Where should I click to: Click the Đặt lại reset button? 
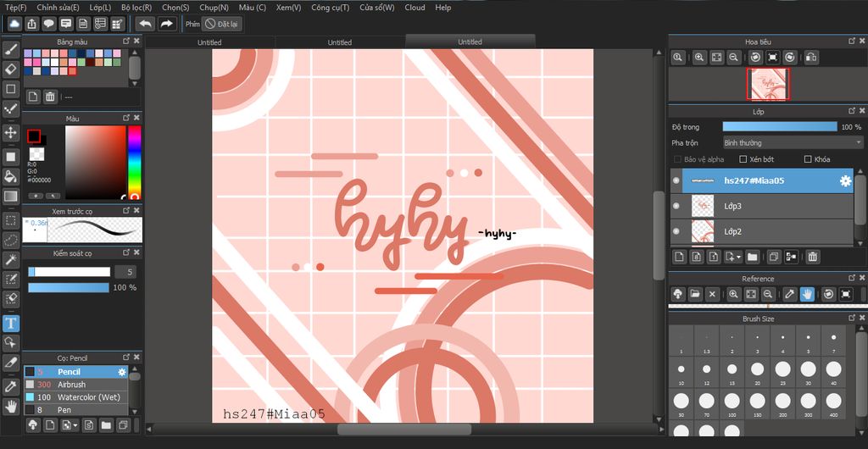point(221,24)
